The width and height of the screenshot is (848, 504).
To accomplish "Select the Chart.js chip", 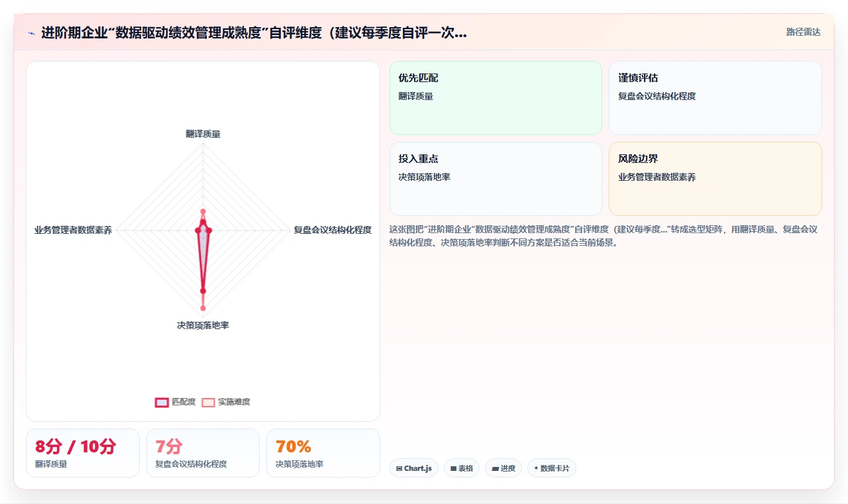I will coord(414,468).
